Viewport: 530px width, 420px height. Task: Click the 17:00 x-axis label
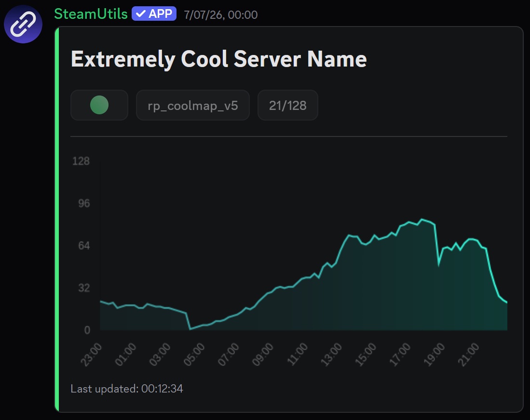[x=400, y=354]
